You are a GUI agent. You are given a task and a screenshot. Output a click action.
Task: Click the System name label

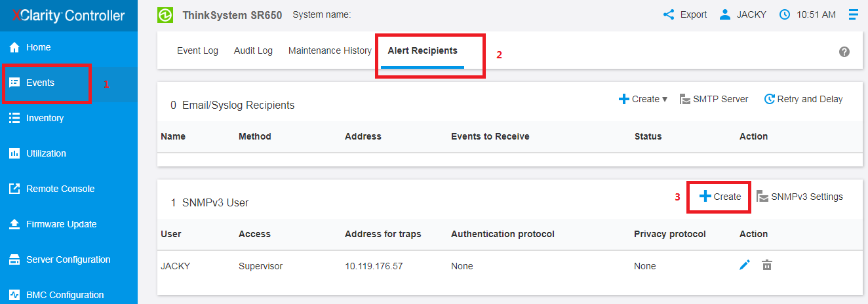tap(322, 14)
